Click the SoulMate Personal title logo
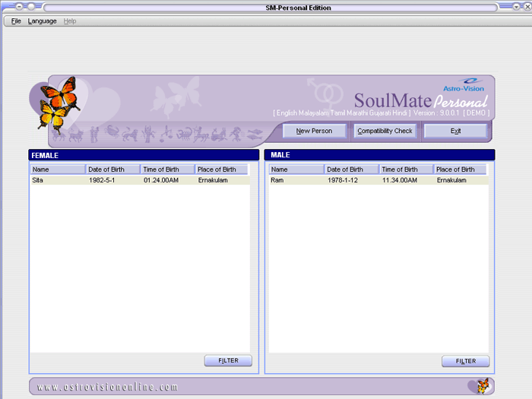 point(420,101)
